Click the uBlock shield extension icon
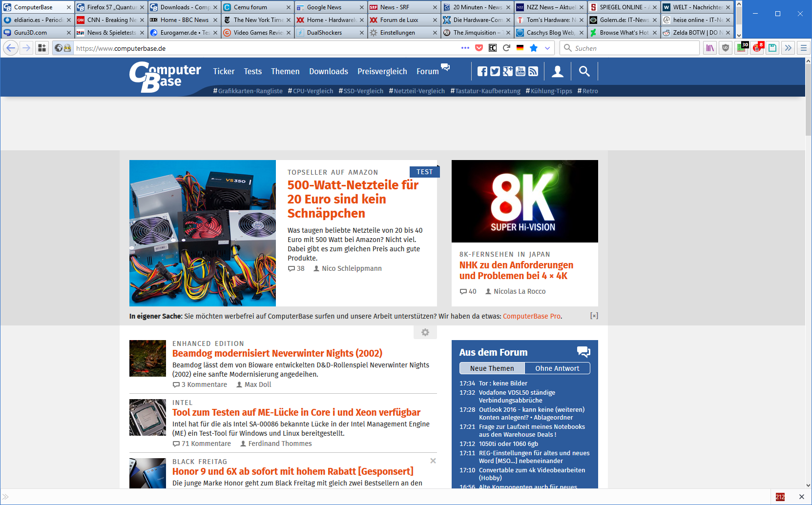The image size is (812, 505). point(726,48)
